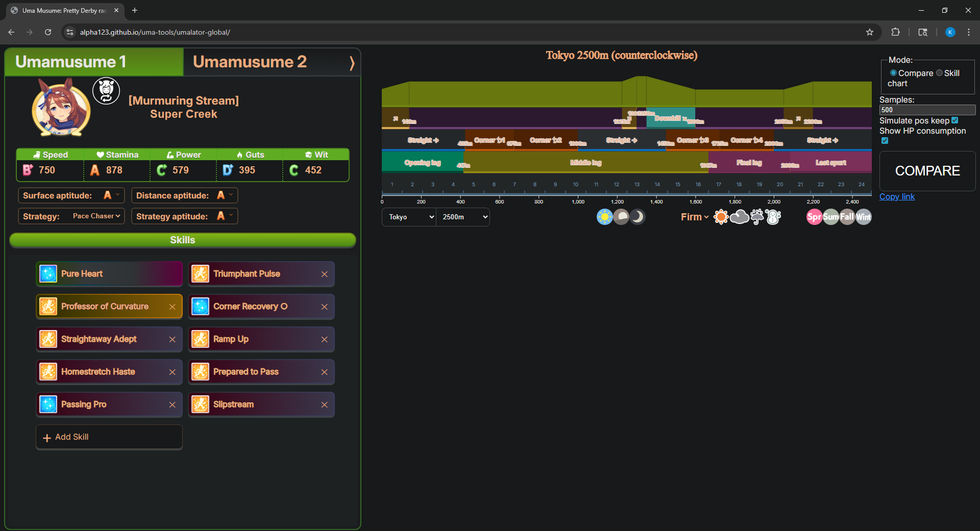Image resolution: width=980 pixels, height=531 pixels.
Task: Remove the Ramp Up skill
Action: (x=324, y=340)
